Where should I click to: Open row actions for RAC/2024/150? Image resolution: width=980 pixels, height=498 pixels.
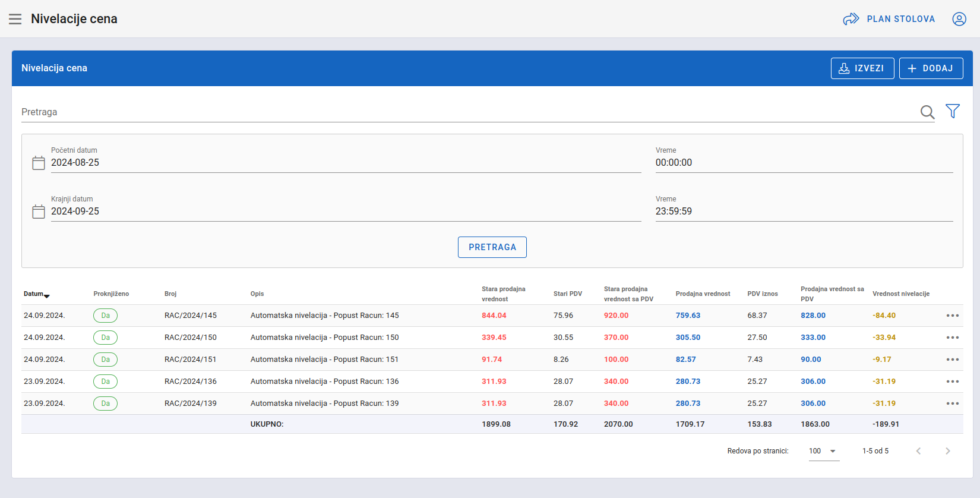[x=953, y=338]
